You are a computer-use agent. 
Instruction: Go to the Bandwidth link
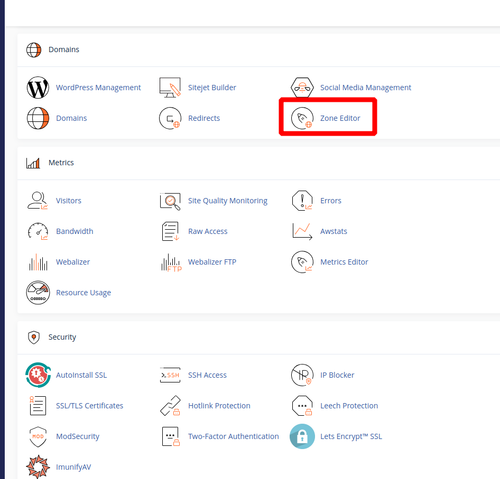point(75,231)
